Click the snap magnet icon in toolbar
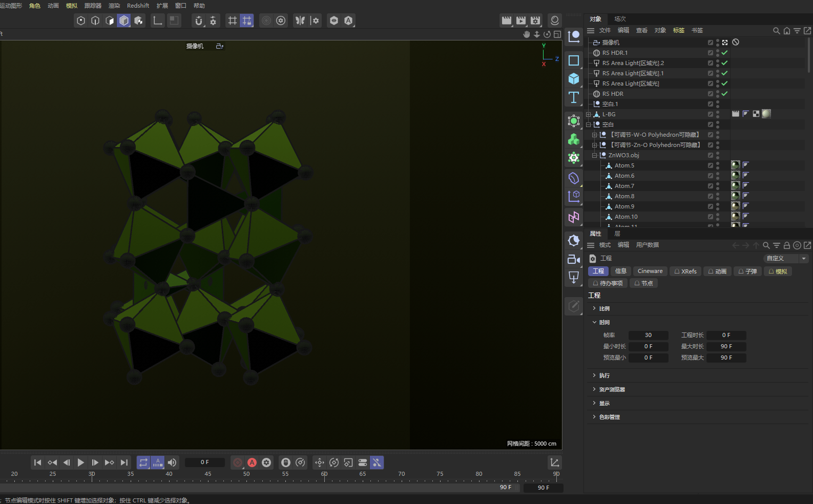 pyautogui.click(x=199, y=20)
